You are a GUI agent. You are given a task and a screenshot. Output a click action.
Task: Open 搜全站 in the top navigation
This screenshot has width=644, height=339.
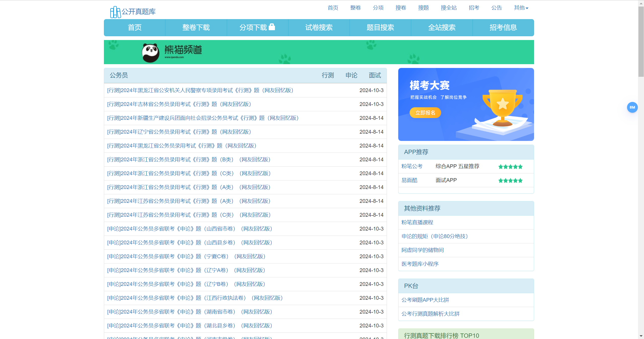click(x=449, y=8)
